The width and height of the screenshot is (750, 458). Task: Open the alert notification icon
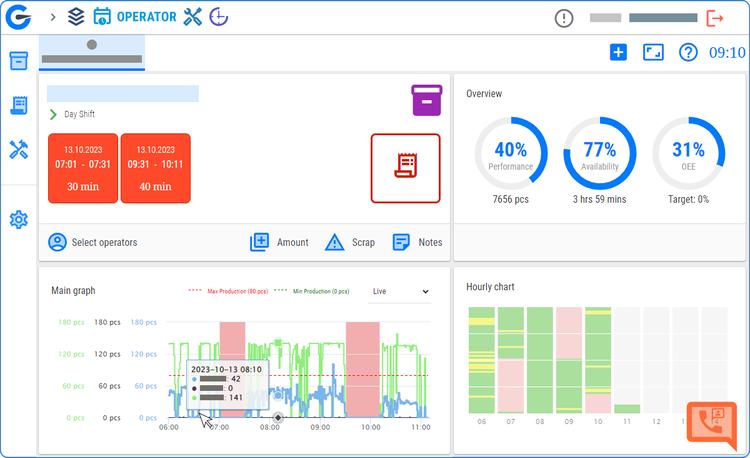pos(564,18)
